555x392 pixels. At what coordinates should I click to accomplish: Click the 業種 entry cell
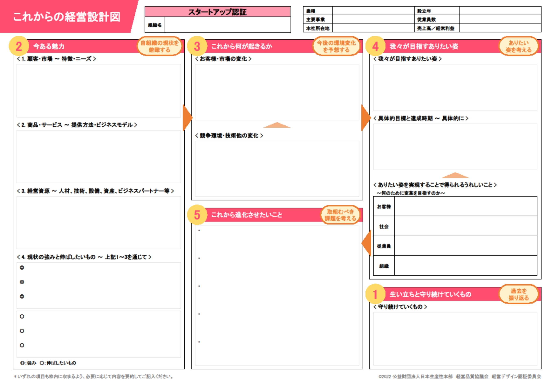(373, 11)
